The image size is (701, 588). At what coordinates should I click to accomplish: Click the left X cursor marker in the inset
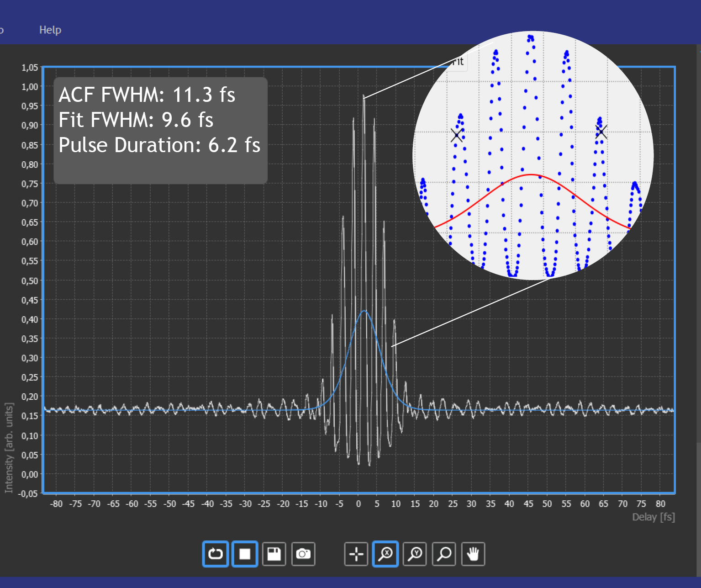pos(457,135)
